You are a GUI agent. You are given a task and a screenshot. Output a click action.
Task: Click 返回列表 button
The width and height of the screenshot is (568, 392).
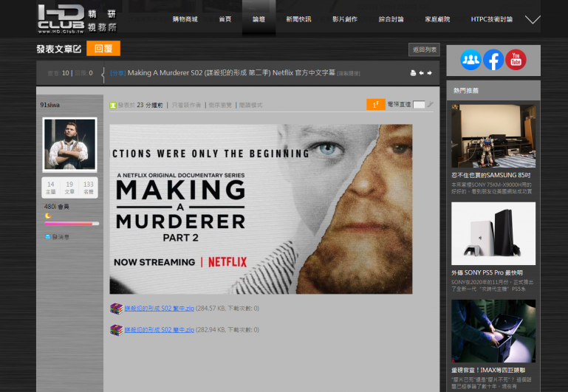tap(424, 49)
